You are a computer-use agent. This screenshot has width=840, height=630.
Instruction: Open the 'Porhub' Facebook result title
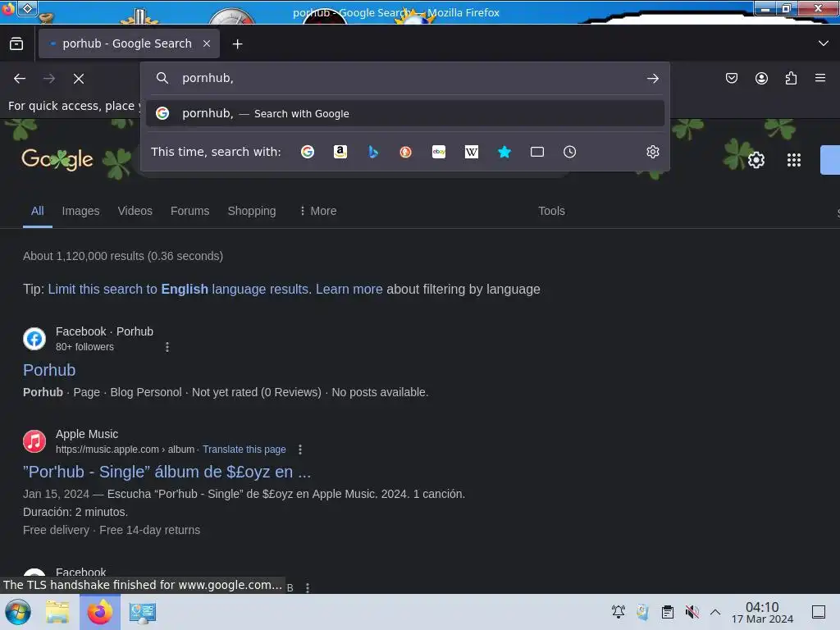point(49,370)
